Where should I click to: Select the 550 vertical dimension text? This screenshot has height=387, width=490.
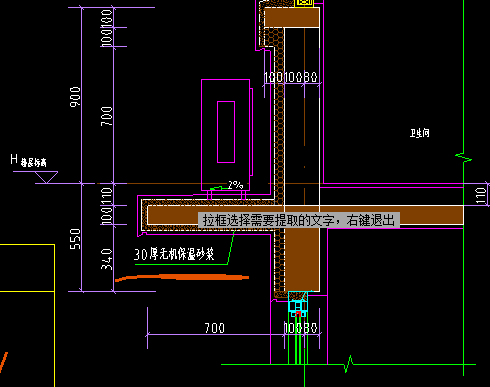click(75, 239)
